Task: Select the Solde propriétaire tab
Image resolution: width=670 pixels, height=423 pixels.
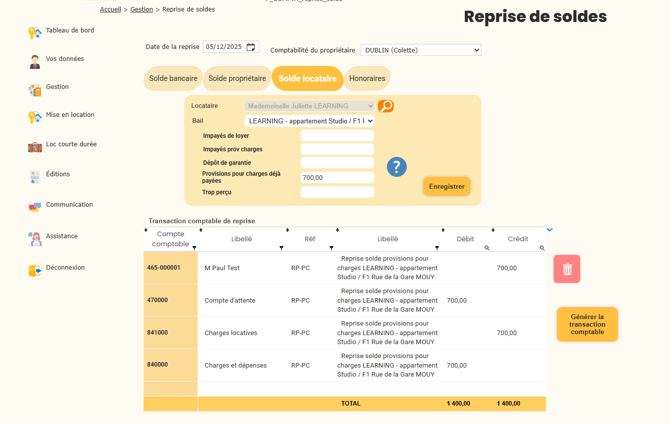Action: [237, 78]
